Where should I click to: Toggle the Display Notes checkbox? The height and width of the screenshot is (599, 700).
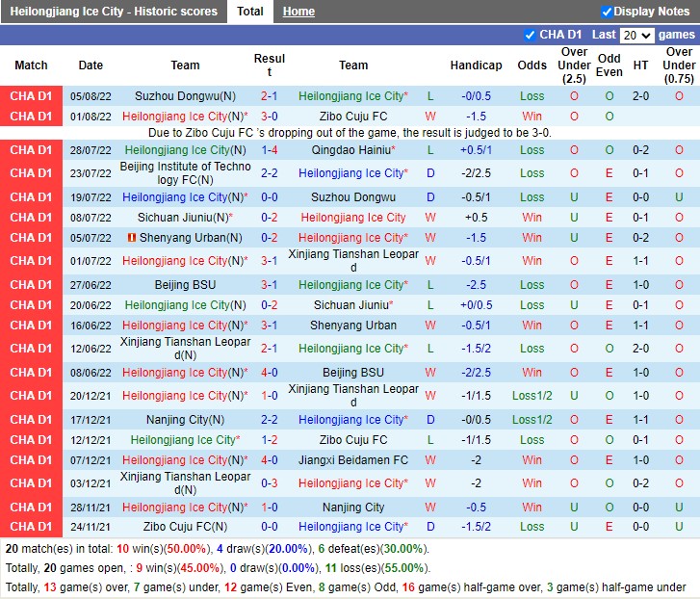tap(607, 12)
